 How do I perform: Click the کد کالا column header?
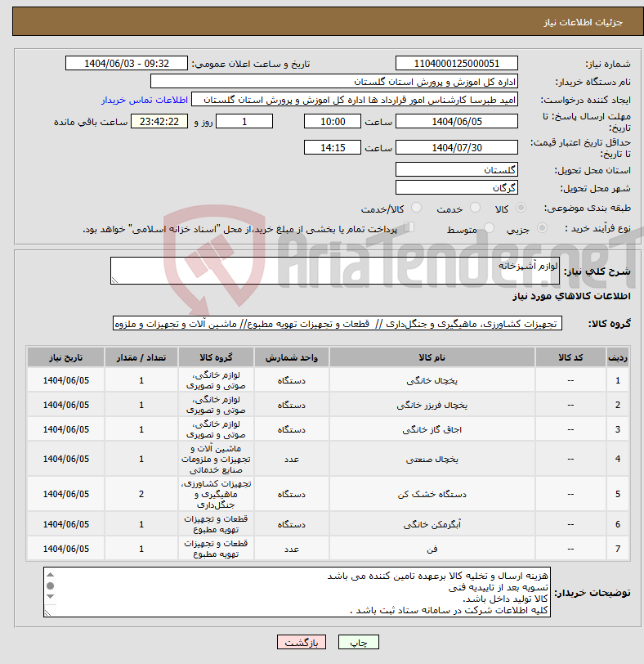coord(570,358)
